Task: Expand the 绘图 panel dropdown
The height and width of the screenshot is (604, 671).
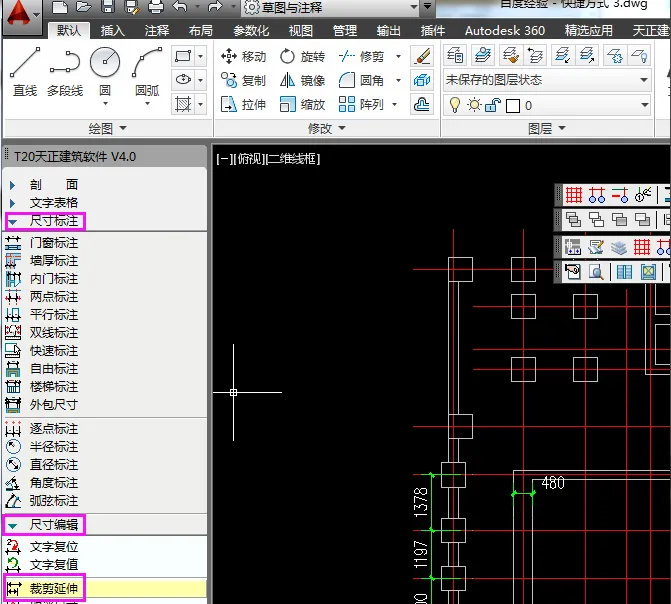Action: click(108, 128)
